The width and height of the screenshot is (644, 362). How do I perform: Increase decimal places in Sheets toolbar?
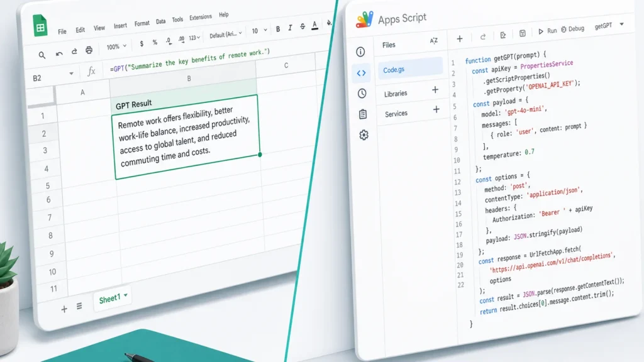click(x=181, y=40)
